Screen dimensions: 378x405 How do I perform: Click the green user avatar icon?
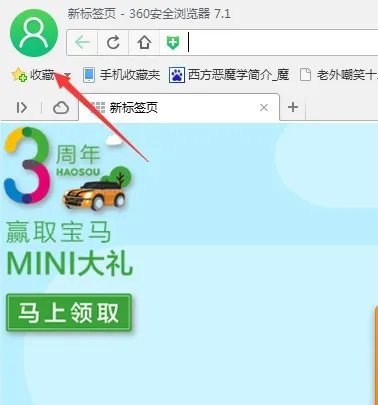point(34,33)
